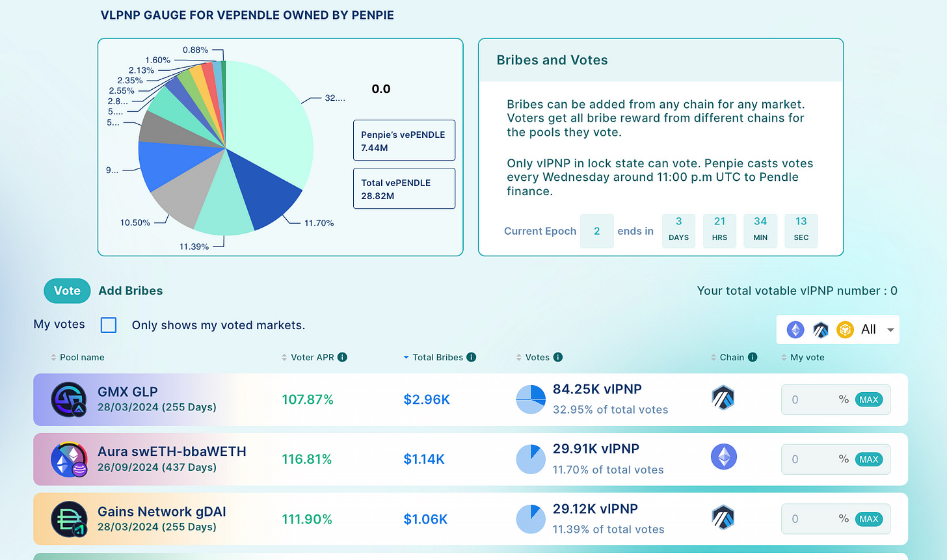The height and width of the screenshot is (560, 947).
Task: Switch to the Add Bribes tab
Action: click(x=131, y=291)
